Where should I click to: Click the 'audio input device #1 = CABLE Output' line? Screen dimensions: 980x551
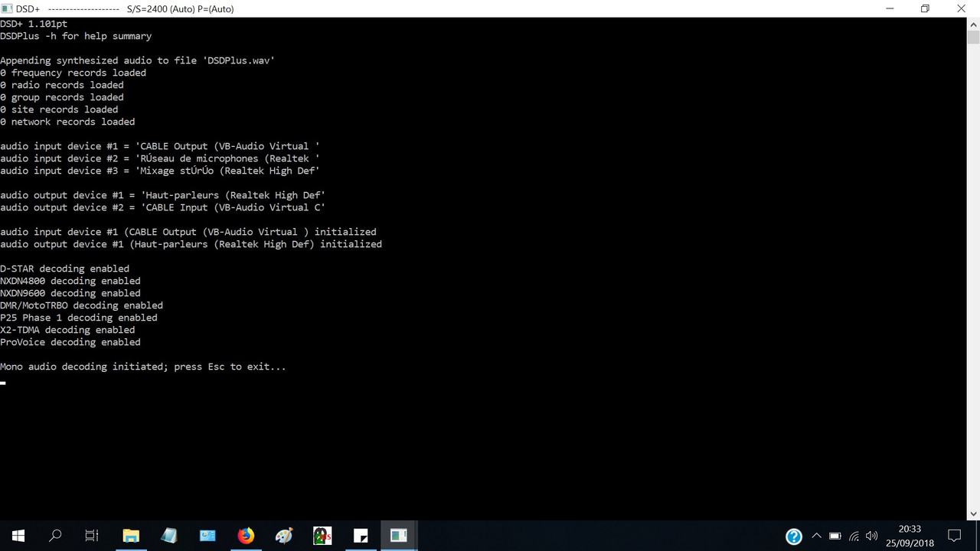pyautogui.click(x=160, y=146)
